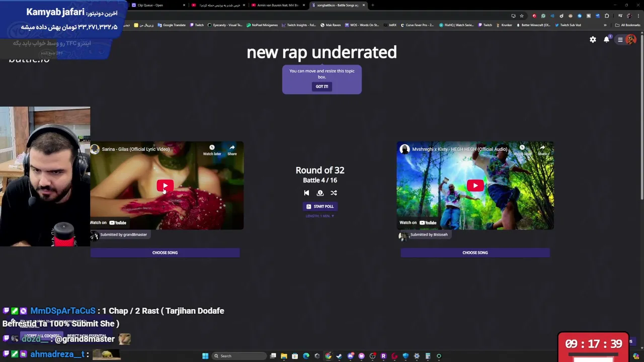Open submitter Bistoseh profile
Image resolution: width=644 pixels, height=362 pixels.
(x=429, y=234)
